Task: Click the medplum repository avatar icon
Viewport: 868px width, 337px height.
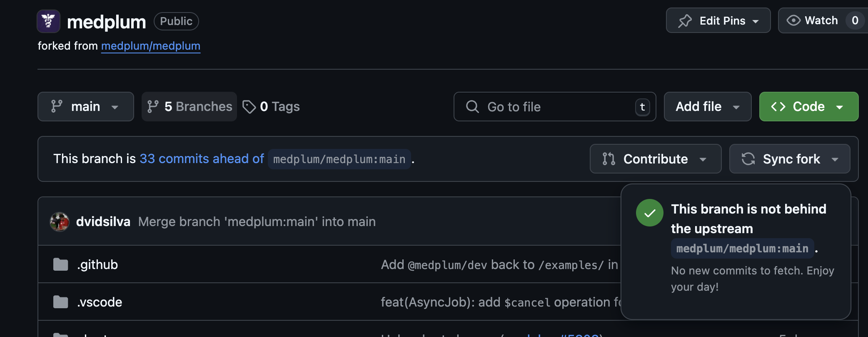Action: click(49, 21)
